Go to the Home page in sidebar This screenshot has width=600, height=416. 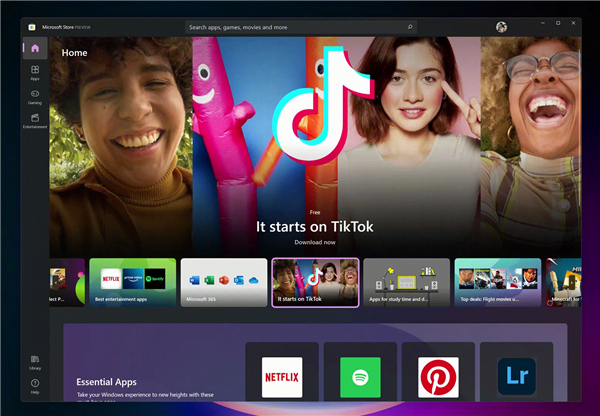pyautogui.click(x=35, y=48)
